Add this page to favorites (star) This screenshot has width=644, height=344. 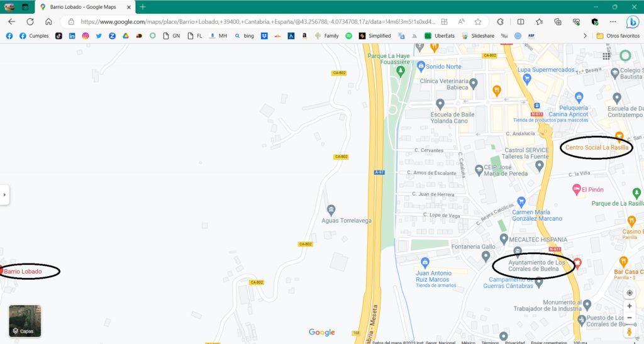tap(478, 22)
